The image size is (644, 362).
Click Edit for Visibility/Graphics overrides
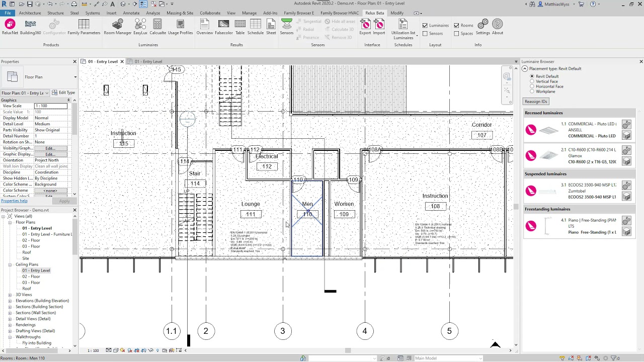click(50, 148)
